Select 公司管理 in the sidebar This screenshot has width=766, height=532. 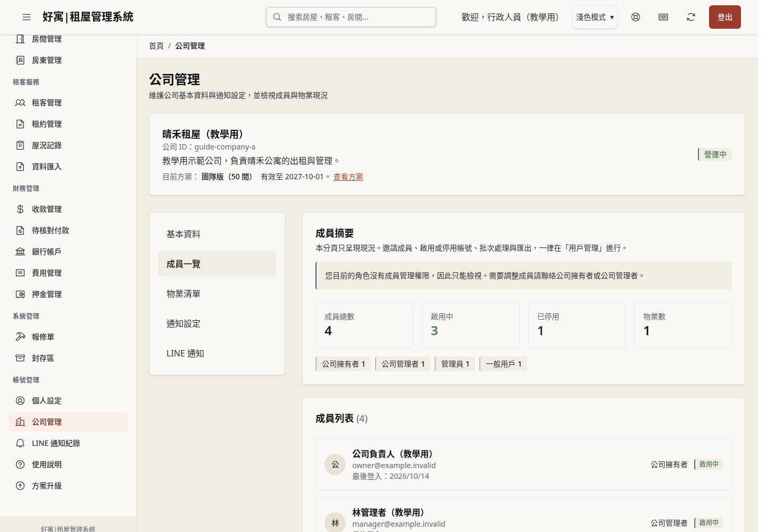click(68, 422)
